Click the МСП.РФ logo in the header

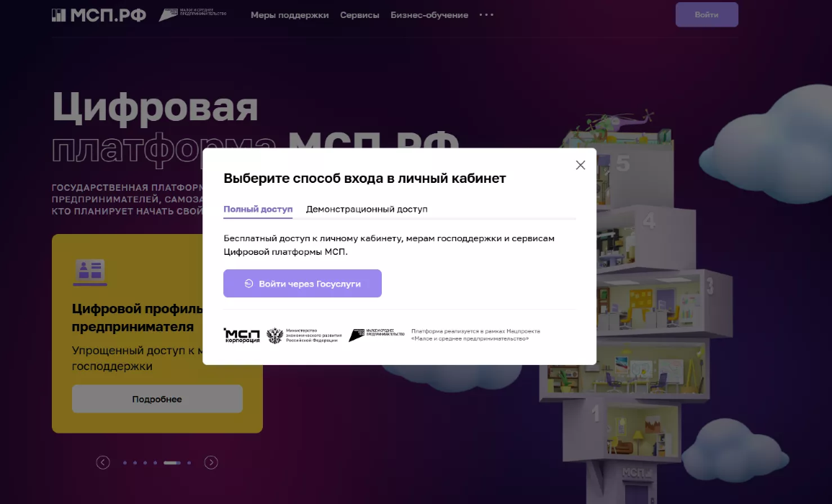coord(99,15)
